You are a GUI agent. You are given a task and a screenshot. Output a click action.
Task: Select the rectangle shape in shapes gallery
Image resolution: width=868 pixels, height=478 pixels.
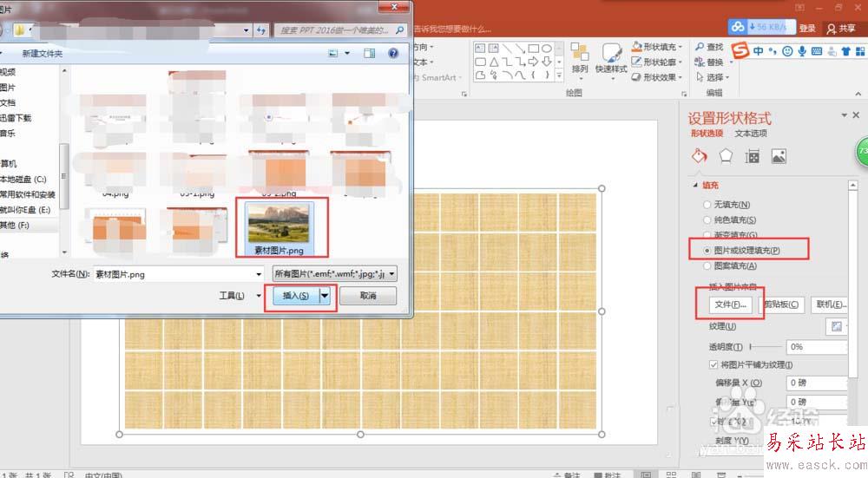(x=534, y=49)
